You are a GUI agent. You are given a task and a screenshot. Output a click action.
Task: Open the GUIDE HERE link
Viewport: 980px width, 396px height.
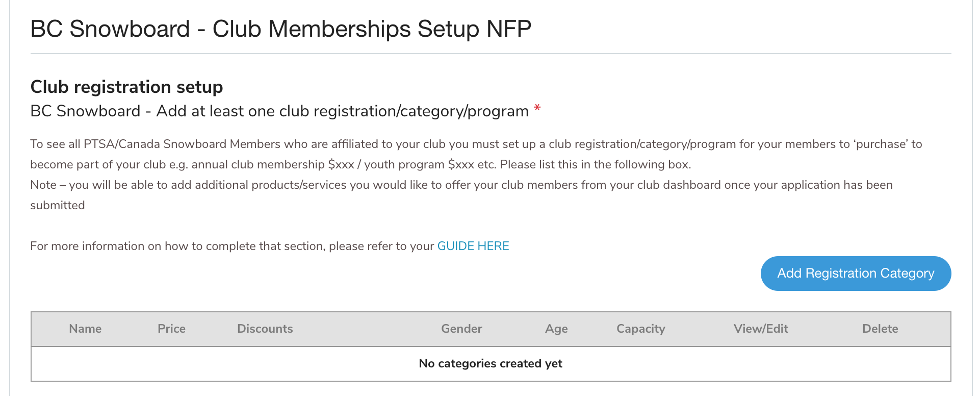tap(473, 246)
